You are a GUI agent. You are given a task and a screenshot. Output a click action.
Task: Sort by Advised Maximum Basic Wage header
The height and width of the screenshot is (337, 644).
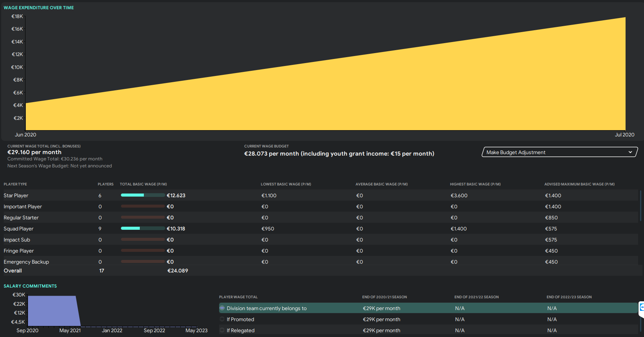click(x=579, y=184)
